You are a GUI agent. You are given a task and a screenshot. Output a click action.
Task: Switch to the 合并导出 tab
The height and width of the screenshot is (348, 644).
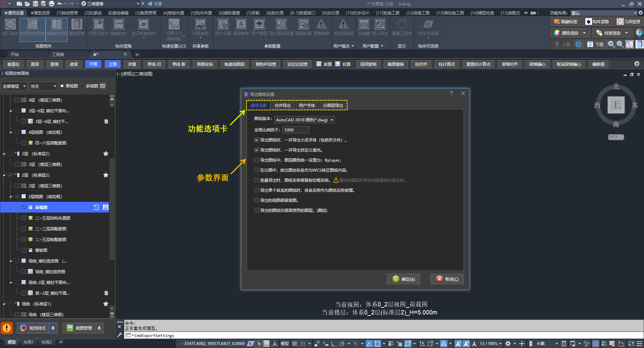click(x=282, y=106)
